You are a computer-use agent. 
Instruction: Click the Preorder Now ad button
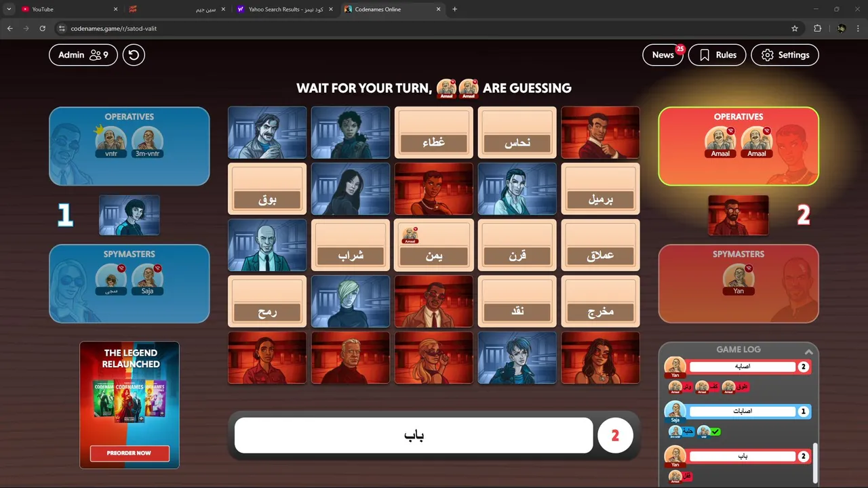[130, 453]
